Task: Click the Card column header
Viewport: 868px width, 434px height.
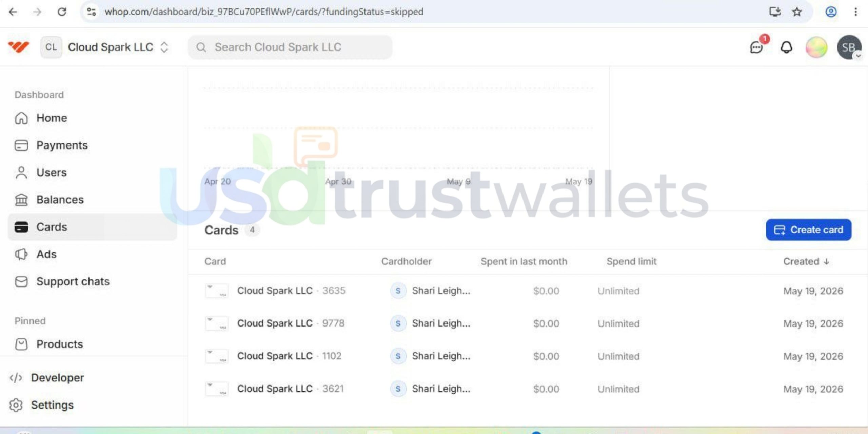Action: tap(215, 261)
